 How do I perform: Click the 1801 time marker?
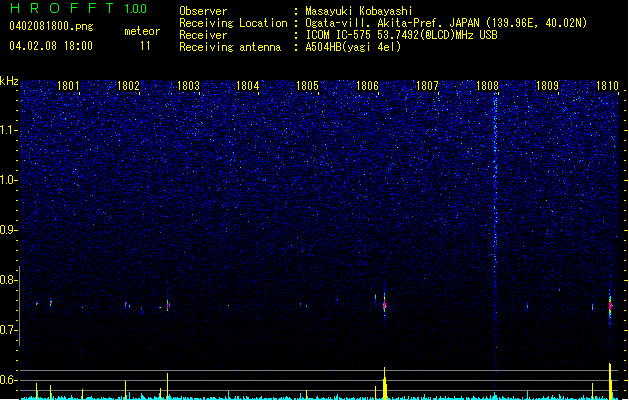(x=68, y=86)
